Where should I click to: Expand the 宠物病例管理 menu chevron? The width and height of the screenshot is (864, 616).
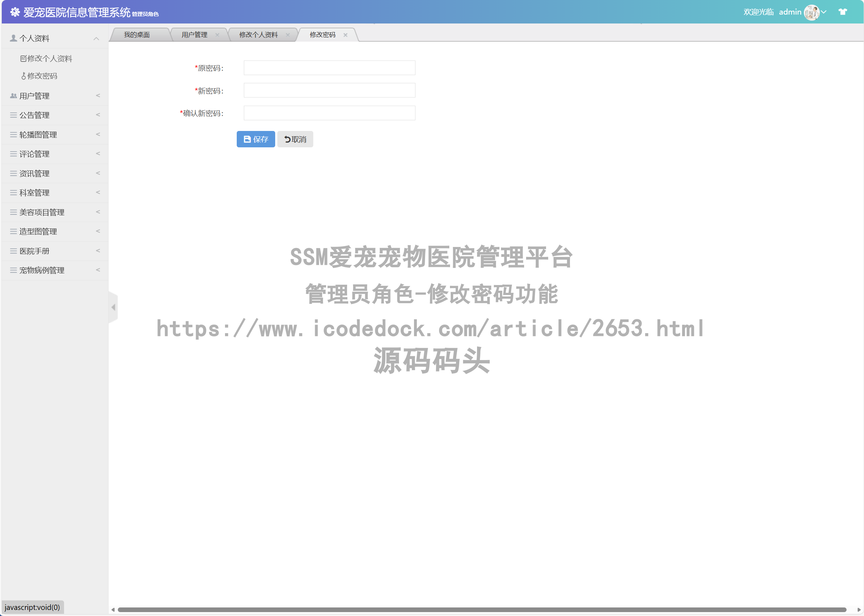98,270
